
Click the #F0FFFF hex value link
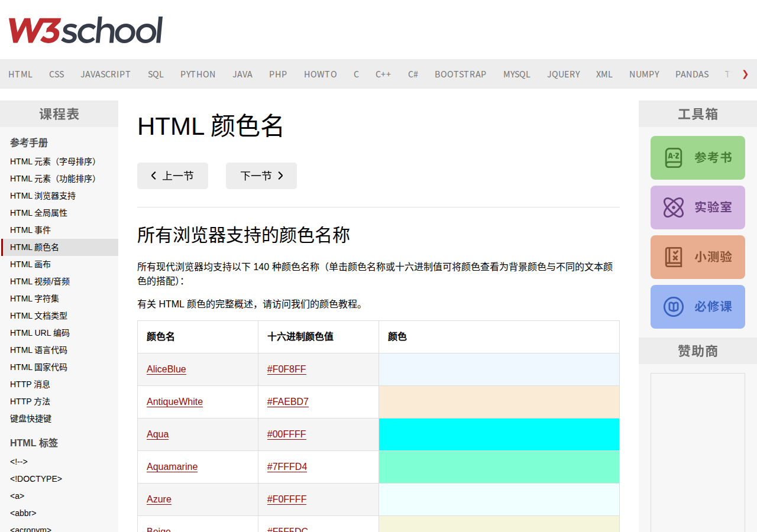(x=287, y=499)
